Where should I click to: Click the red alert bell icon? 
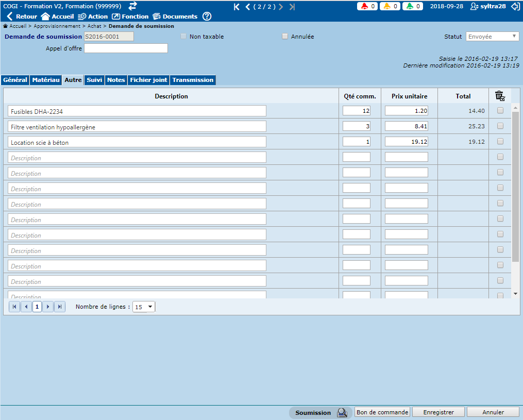click(365, 7)
